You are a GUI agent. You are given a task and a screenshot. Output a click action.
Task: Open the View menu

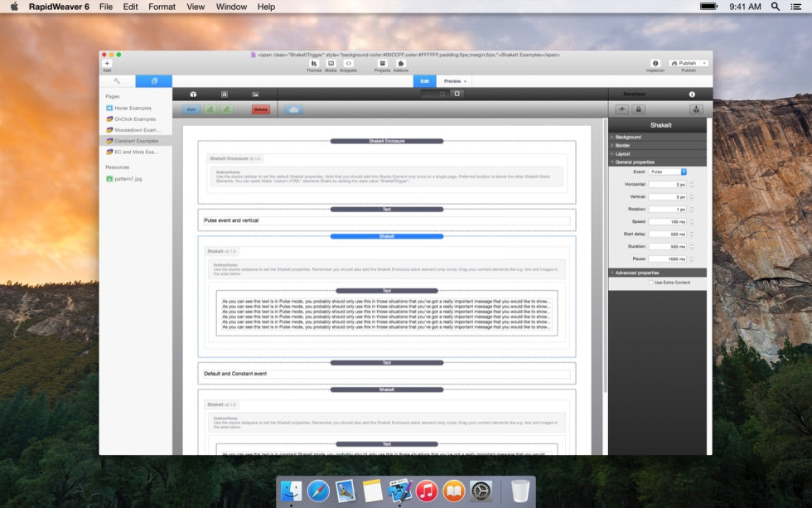click(x=196, y=7)
